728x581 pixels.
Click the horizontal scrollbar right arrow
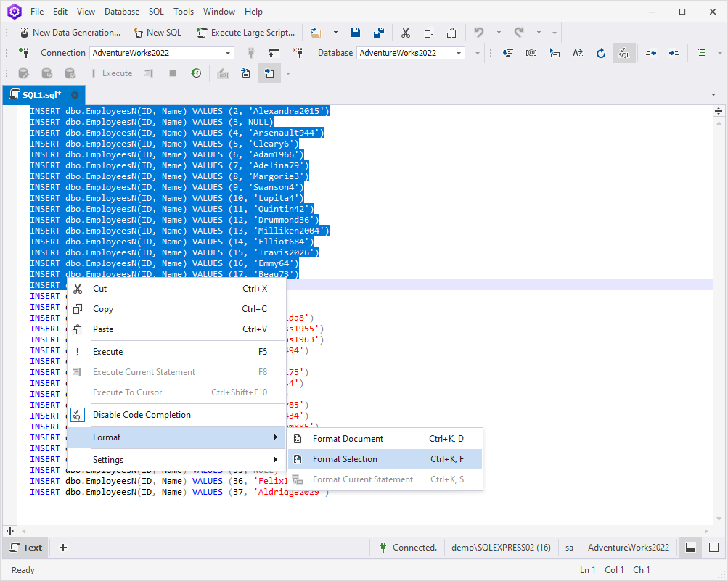707,532
